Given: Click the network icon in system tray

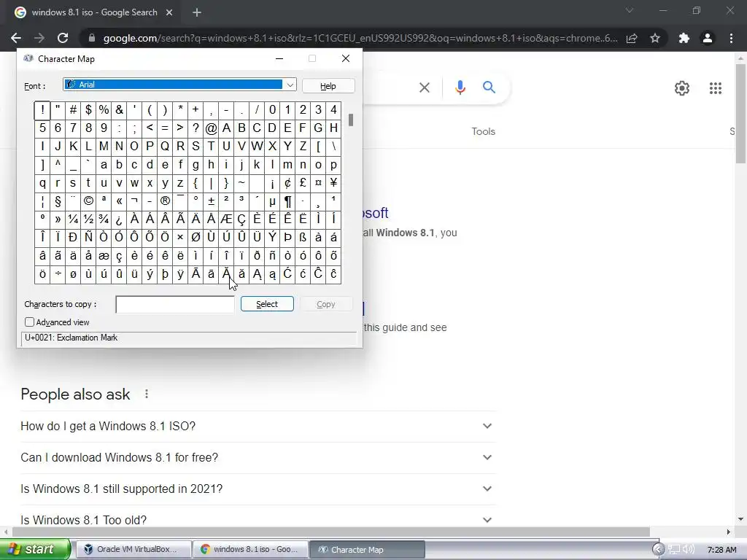Looking at the screenshot, I should tap(673, 550).
